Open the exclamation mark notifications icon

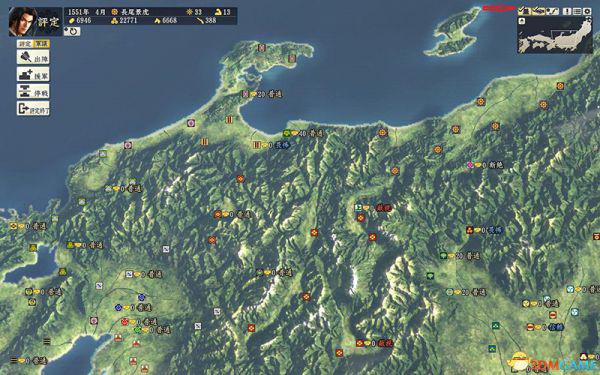tap(567, 11)
